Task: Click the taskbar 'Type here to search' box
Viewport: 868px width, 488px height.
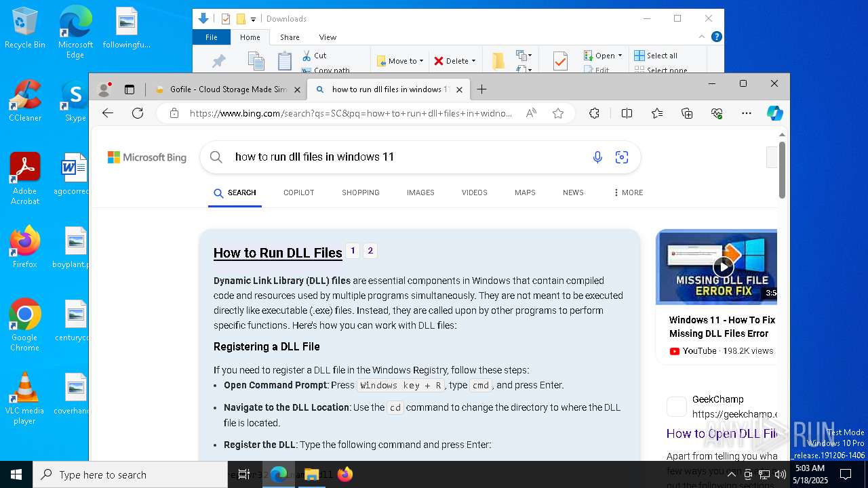Action: click(x=130, y=474)
